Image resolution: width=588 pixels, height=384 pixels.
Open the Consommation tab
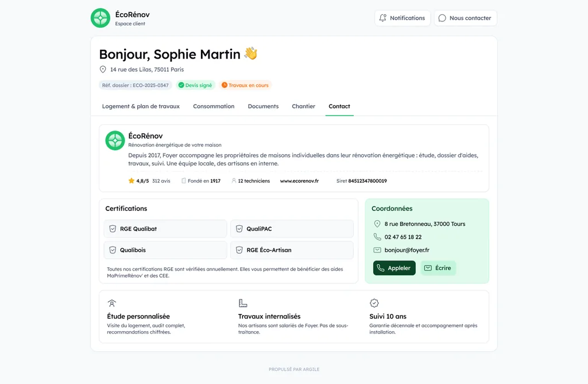(214, 106)
